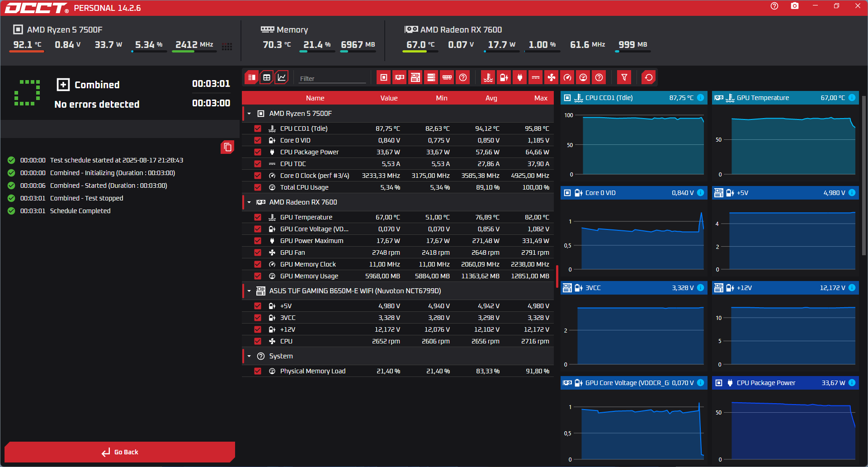Collapse the ASUS TUF GAMING B650M-E WIFI group
This screenshot has height=467, width=868.
(x=249, y=291)
